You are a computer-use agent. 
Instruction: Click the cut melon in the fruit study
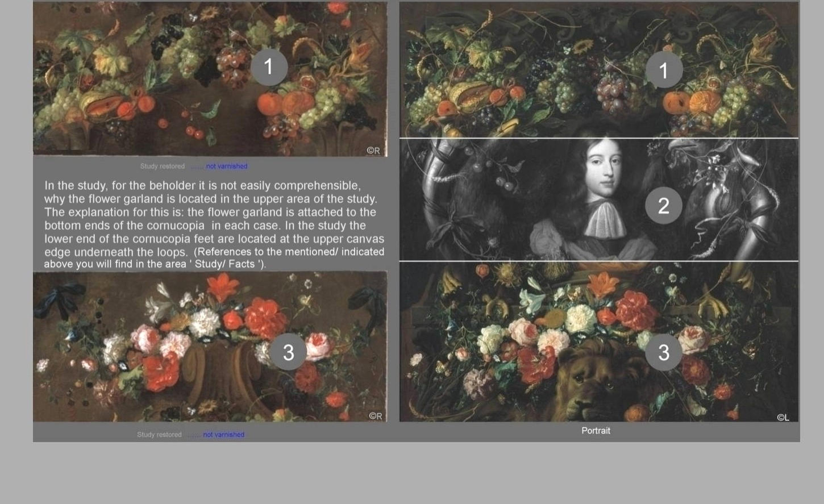tap(101, 105)
